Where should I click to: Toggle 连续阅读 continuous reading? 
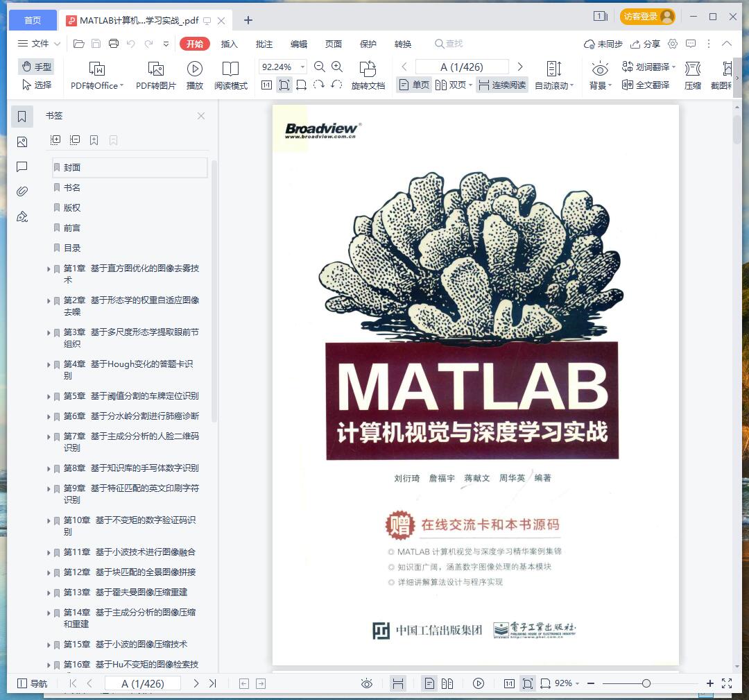(502, 85)
